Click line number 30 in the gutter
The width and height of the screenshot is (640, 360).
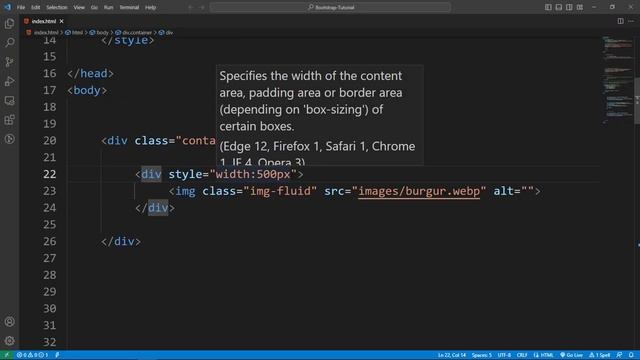49,309
